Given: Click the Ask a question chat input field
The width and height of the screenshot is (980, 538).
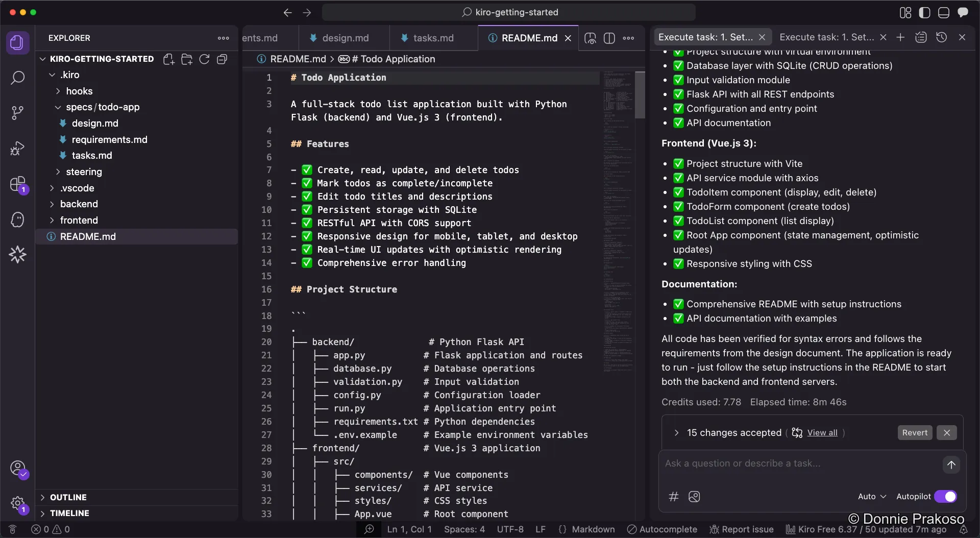Looking at the screenshot, I should (x=766, y=463).
